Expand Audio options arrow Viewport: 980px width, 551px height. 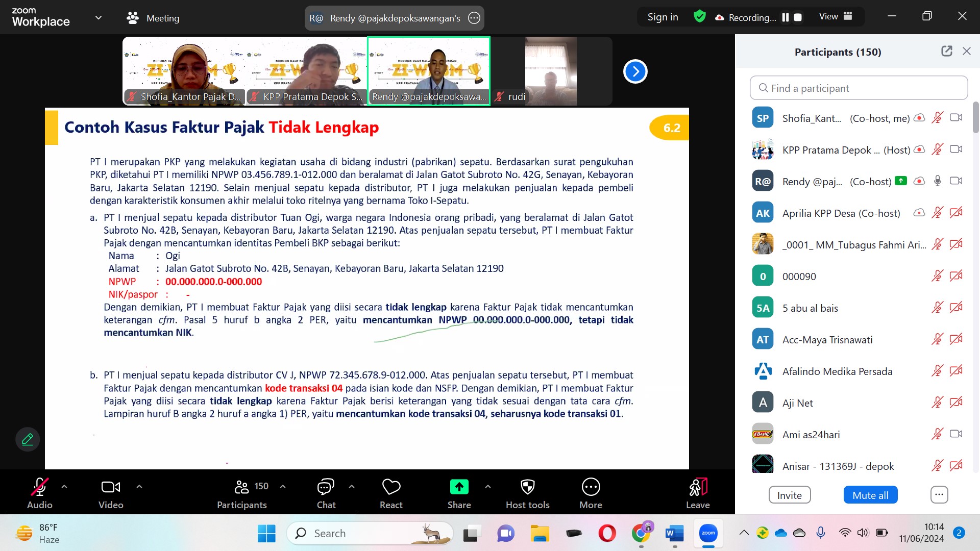click(x=64, y=487)
